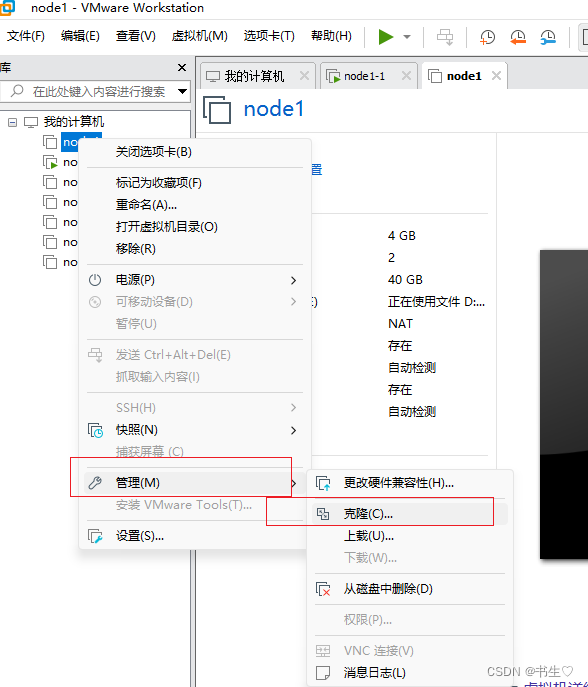
Task: Choose 上载(U)... in the submenu
Action: point(410,536)
